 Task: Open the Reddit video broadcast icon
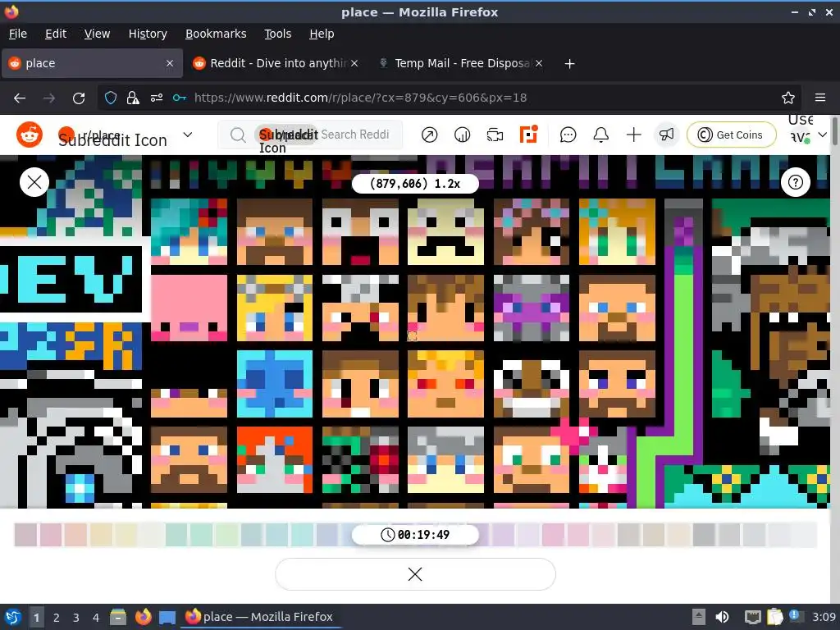[x=495, y=135]
